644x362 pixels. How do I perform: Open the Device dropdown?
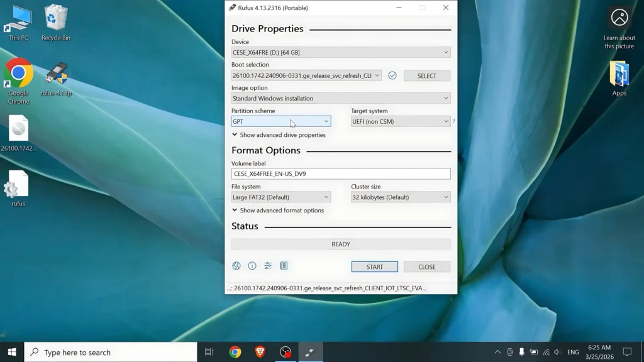click(341, 53)
